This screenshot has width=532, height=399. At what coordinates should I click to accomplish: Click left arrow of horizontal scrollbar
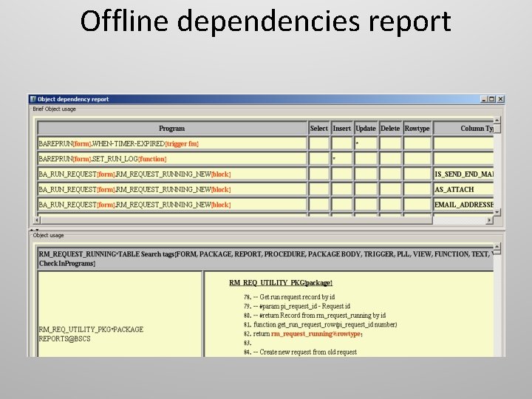click(37, 220)
